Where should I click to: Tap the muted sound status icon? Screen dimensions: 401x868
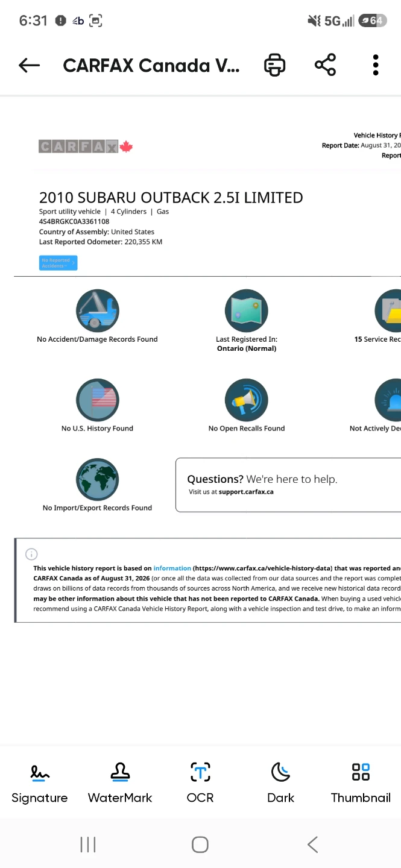click(314, 21)
